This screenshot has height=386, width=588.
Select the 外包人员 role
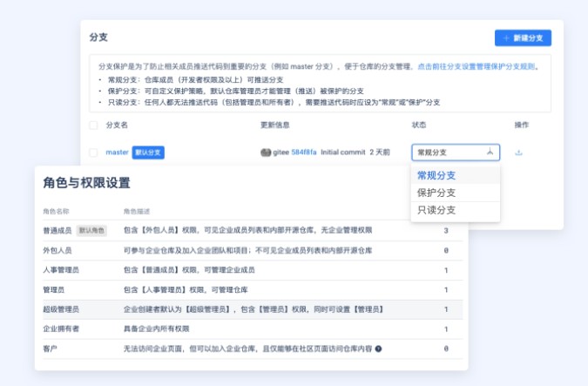pos(57,250)
